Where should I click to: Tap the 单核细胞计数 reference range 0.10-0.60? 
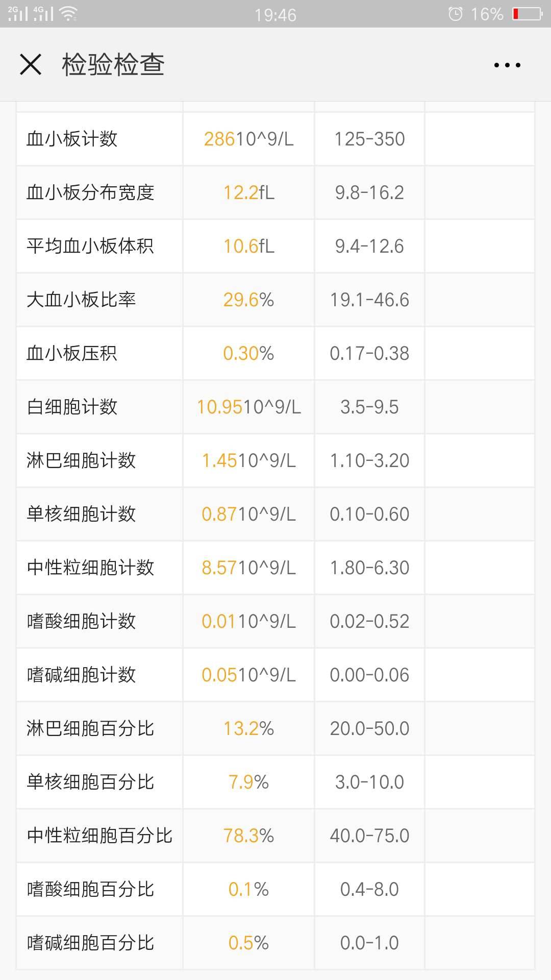pyautogui.click(x=369, y=513)
